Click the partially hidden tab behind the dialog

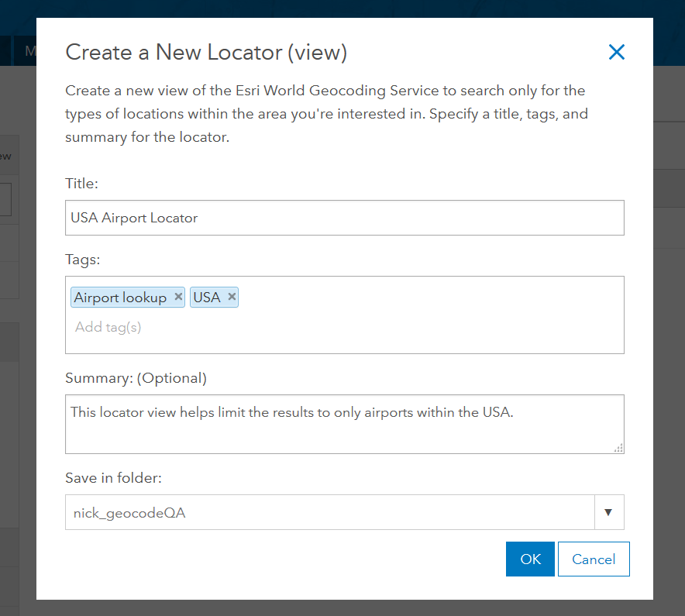(x=30, y=51)
